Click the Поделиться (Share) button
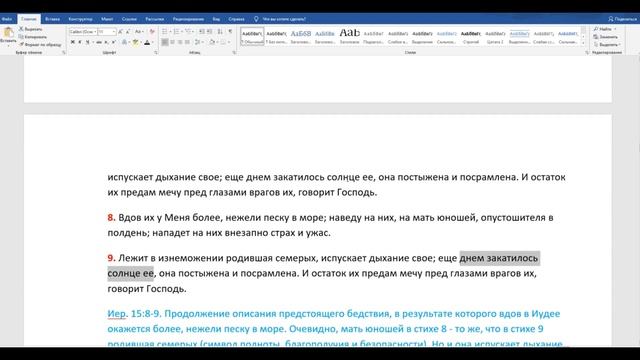 (x=622, y=19)
